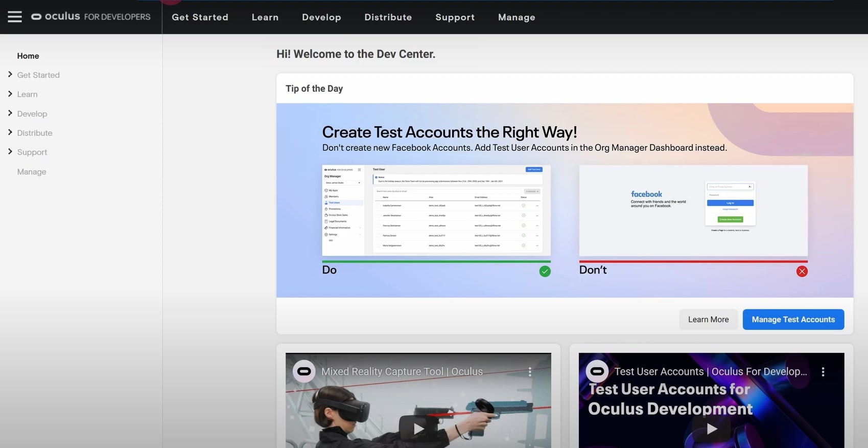Click the Org Manager screenshot thumbnail
868x448 pixels.
click(436, 210)
